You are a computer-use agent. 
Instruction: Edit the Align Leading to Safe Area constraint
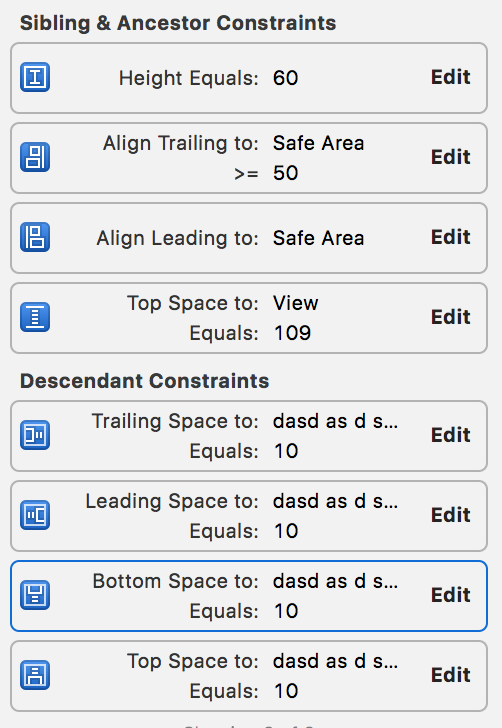[x=450, y=237]
